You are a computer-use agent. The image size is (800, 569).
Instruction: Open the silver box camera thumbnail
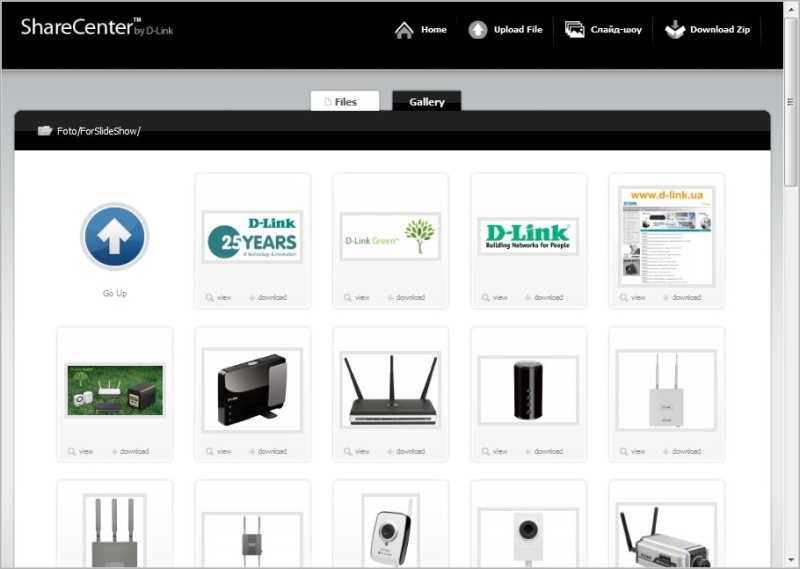666,535
